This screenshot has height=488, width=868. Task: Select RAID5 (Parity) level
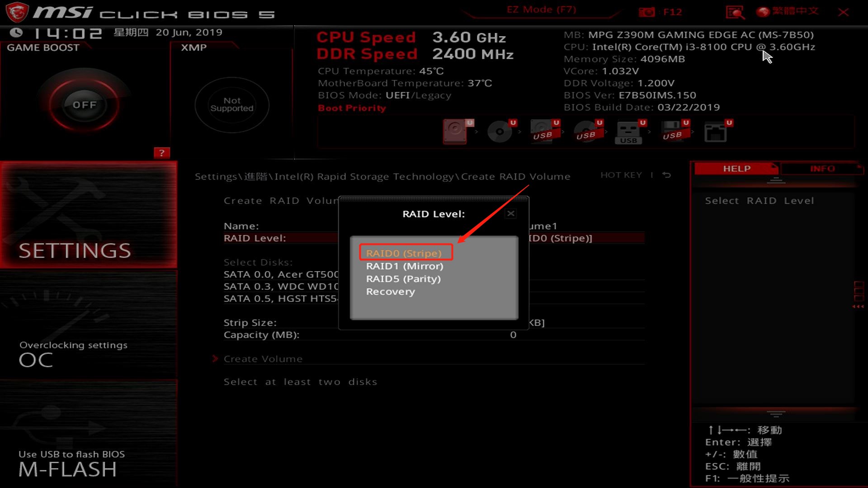click(403, 279)
